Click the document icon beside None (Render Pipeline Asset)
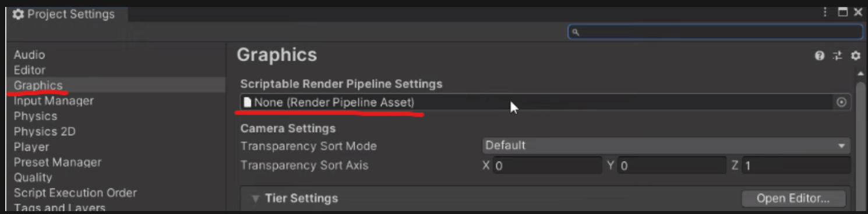The width and height of the screenshot is (868, 214). tap(248, 102)
